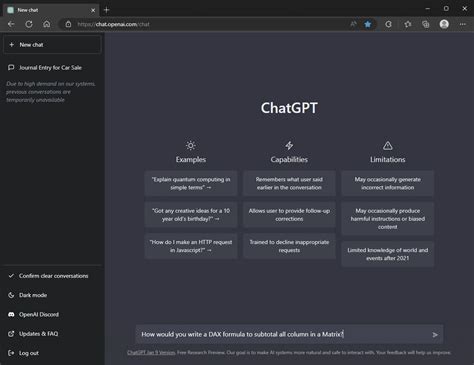Click the plus icon beside New chat
474x365 pixels.
point(12,45)
